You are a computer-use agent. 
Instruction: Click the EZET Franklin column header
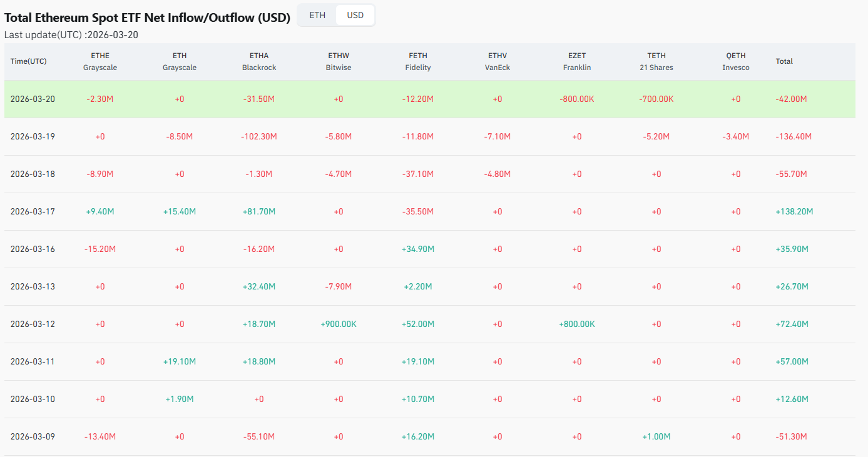coord(577,61)
